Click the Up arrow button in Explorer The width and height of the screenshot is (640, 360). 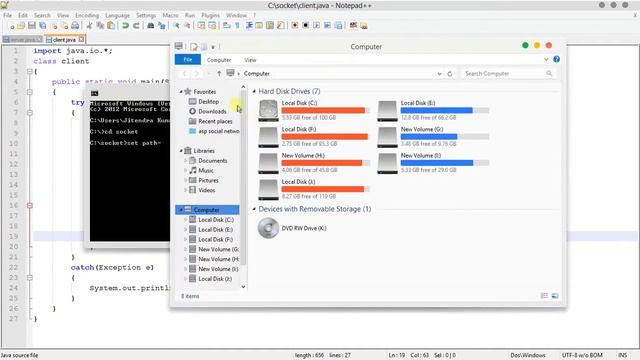click(219, 73)
